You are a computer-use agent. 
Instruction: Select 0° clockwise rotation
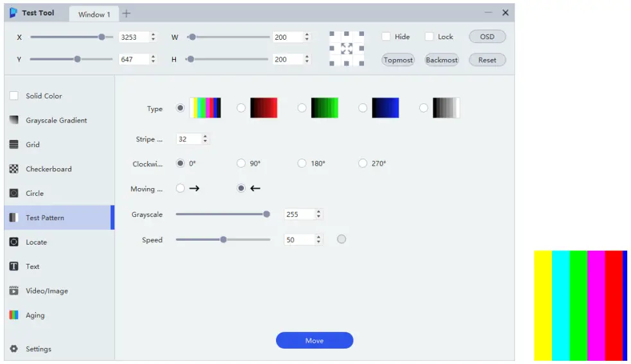180,164
